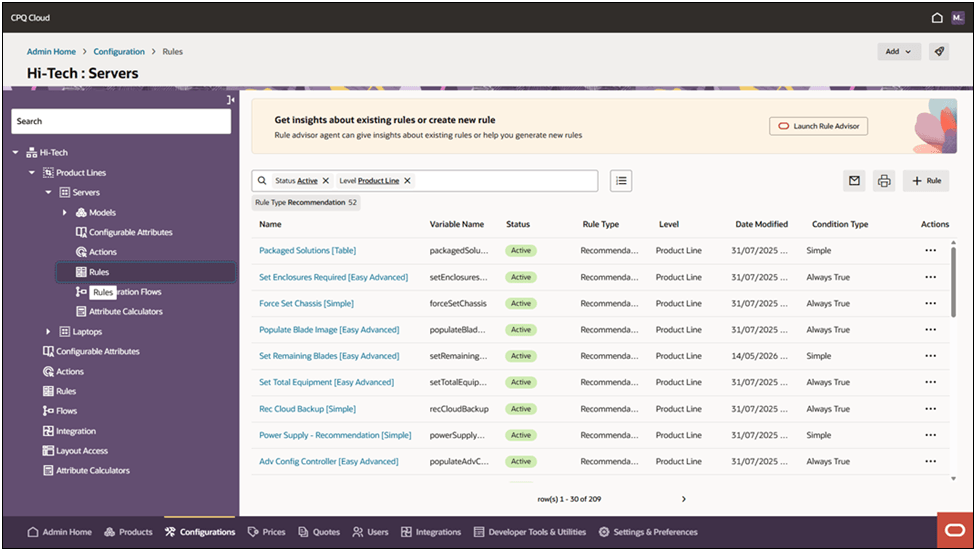Collapse the Servers tree node
The image size is (976, 551).
point(48,192)
